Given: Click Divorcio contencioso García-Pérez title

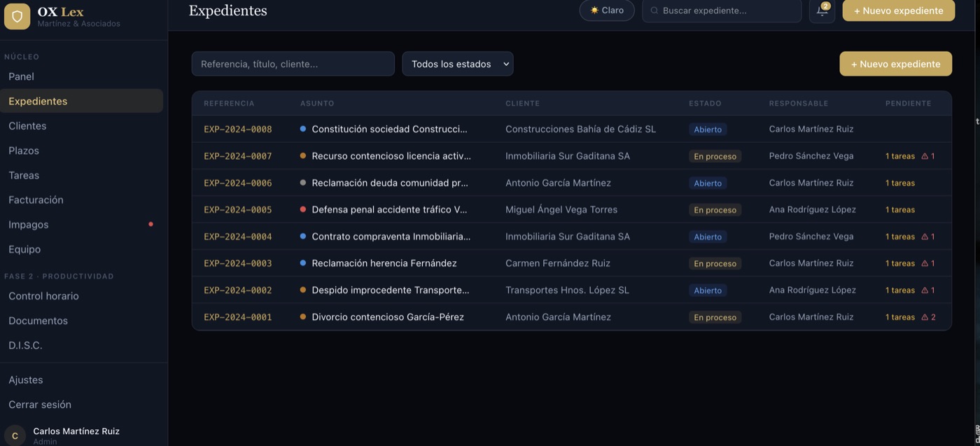Looking at the screenshot, I should click(x=388, y=317).
